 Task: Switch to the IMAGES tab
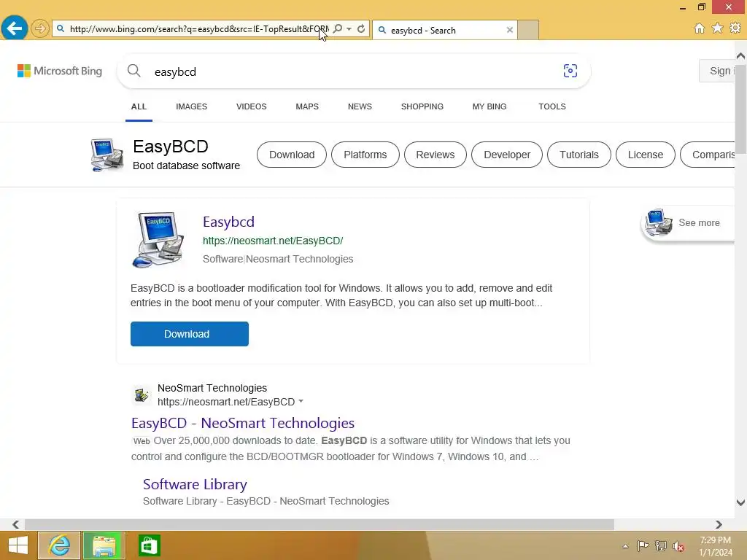click(x=192, y=106)
